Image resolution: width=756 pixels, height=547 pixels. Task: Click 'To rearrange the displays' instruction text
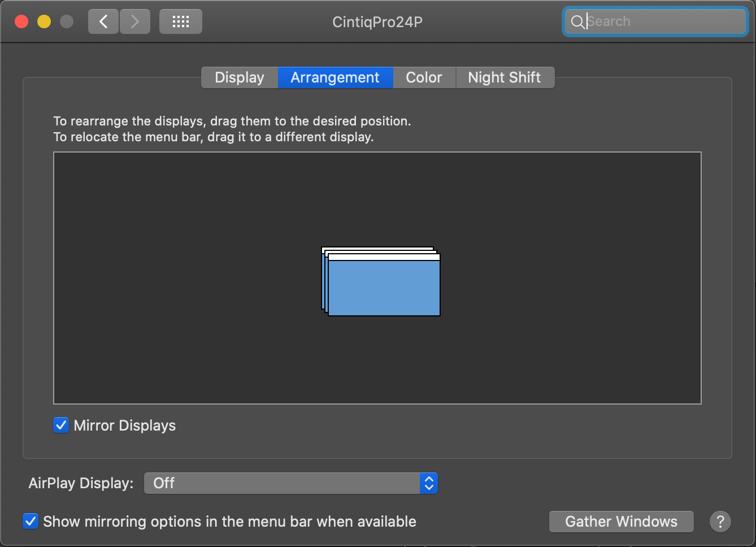coord(232,121)
